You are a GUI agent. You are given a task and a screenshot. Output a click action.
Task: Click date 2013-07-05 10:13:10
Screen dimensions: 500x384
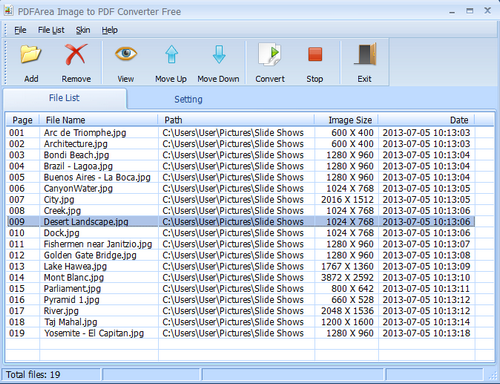426,277
